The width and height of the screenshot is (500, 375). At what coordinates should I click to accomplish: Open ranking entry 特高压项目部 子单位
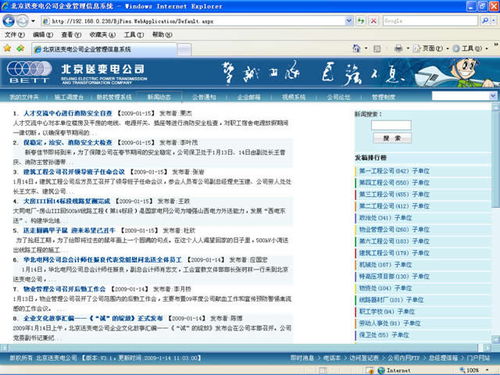pyautogui.click(x=394, y=276)
